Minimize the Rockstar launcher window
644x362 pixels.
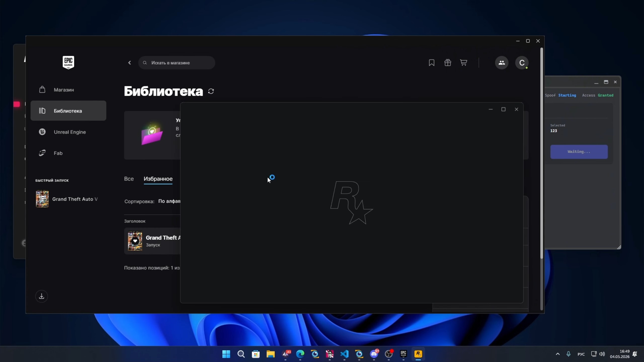(491, 109)
